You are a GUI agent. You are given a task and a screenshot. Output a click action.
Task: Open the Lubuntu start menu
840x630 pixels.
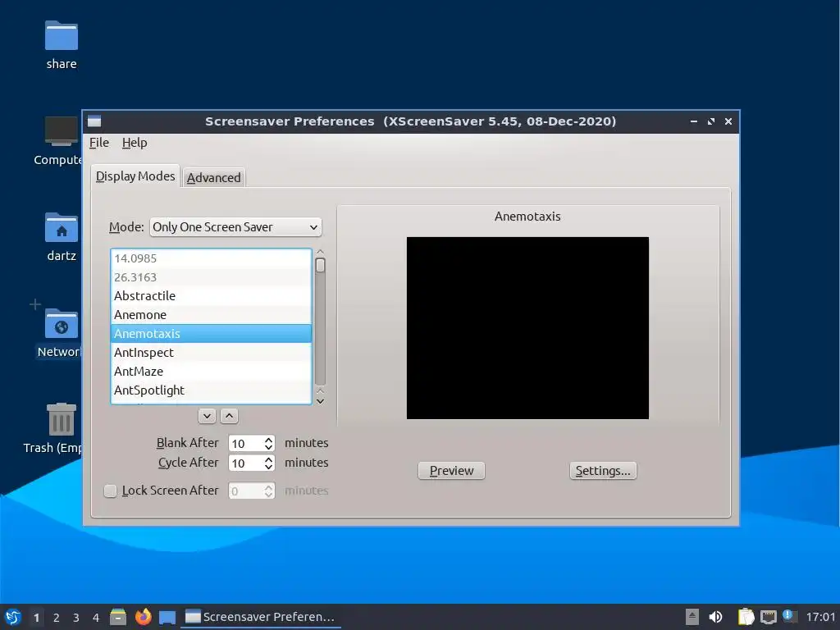13,617
